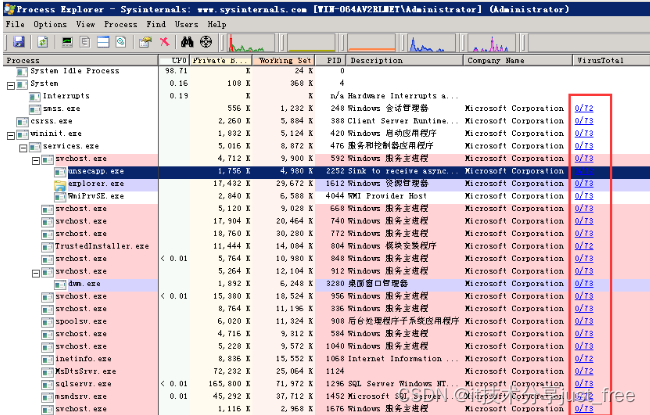Screen dimensions: 650x415
Task: Collapse the svchost.exe PID 912 node
Action: click(x=36, y=273)
